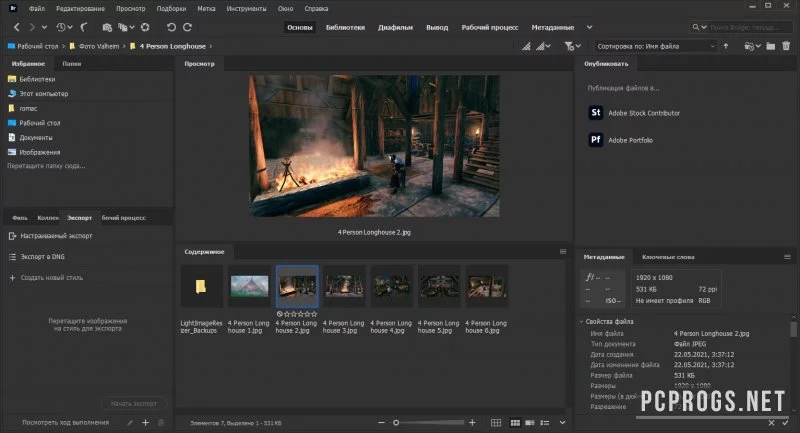This screenshot has height=433, width=800.
Task: Open the refine batch tools dropdown
Action: [x=126, y=27]
